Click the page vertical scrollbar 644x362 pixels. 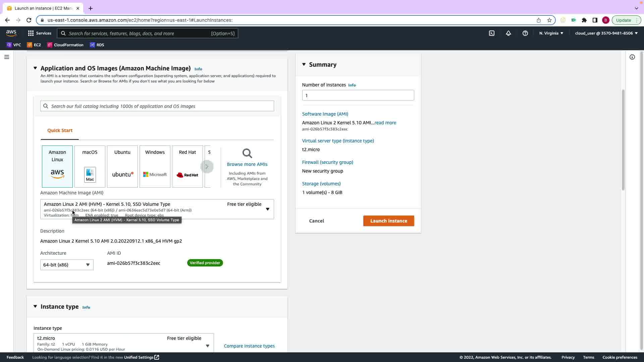[x=623, y=139]
